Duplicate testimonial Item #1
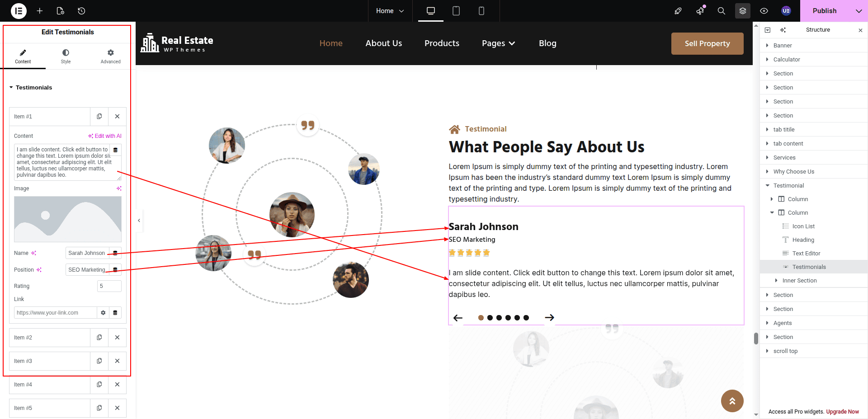The height and width of the screenshot is (419, 868). [x=99, y=117]
